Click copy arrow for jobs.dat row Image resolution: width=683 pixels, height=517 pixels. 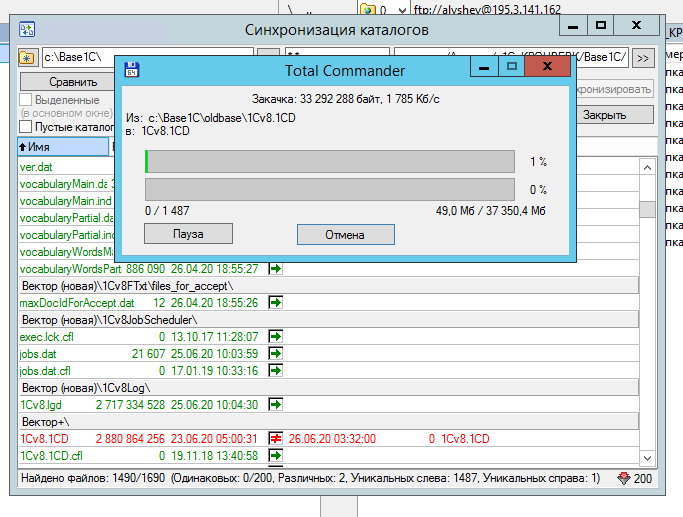pyautogui.click(x=275, y=354)
